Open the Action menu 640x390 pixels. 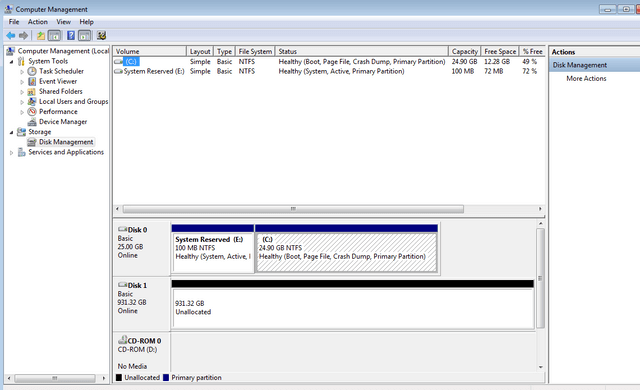38,22
